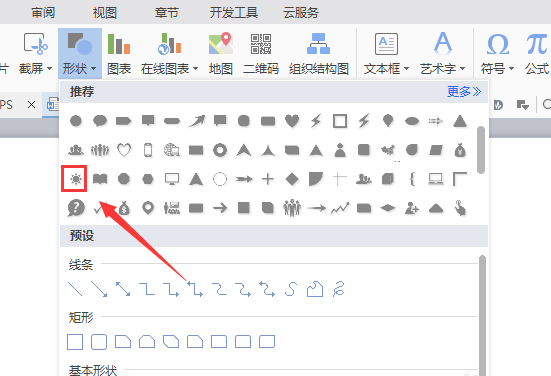Close the document tab with X
Viewport: 551px width, 376px height.
[x=31, y=104]
